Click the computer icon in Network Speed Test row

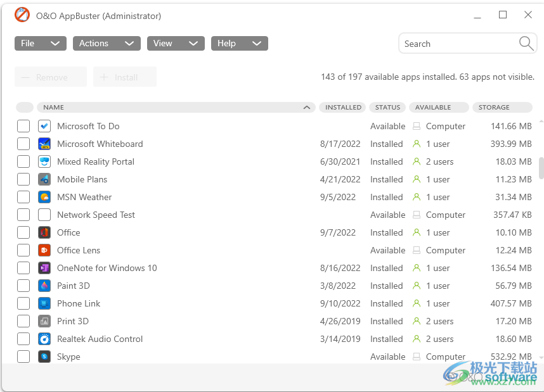(x=417, y=215)
